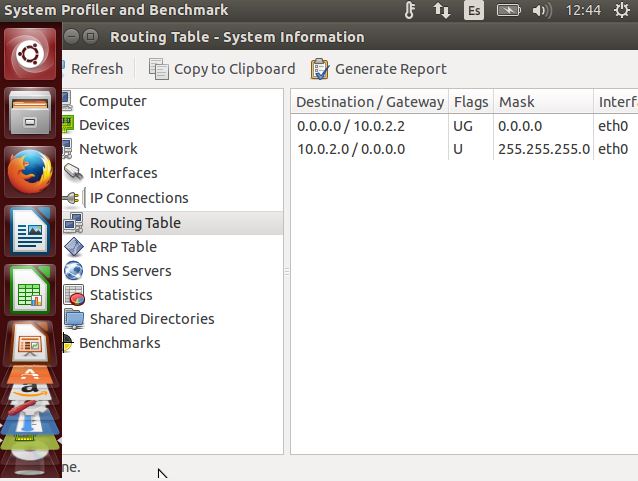Select Devices category in the tree
Screen dimensions: 638x481
(x=104, y=125)
